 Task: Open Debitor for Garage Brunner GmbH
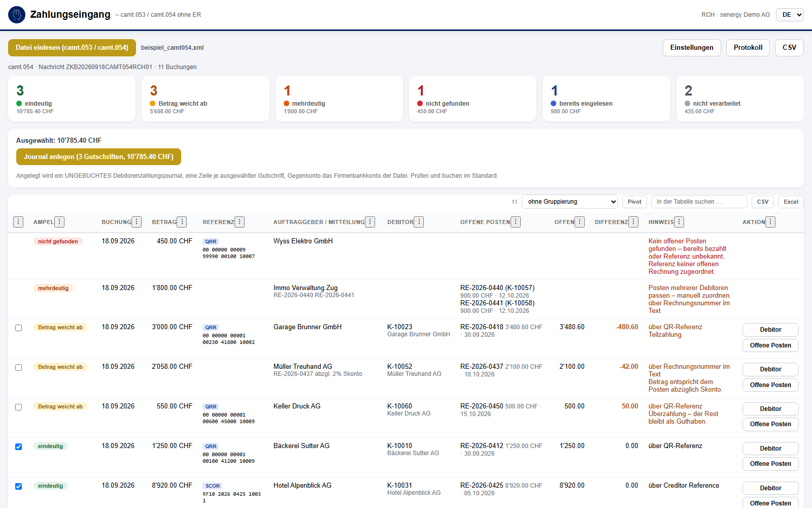tap(770, 330)
